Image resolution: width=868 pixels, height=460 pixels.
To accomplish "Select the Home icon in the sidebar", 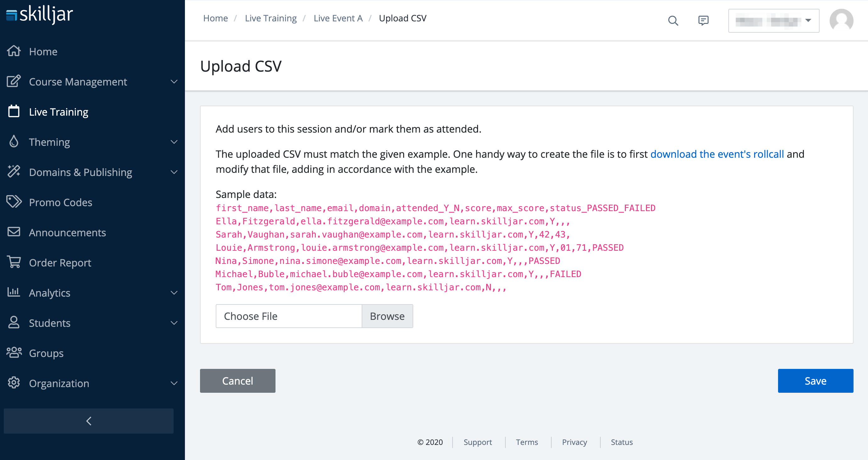I will point(14,51).
